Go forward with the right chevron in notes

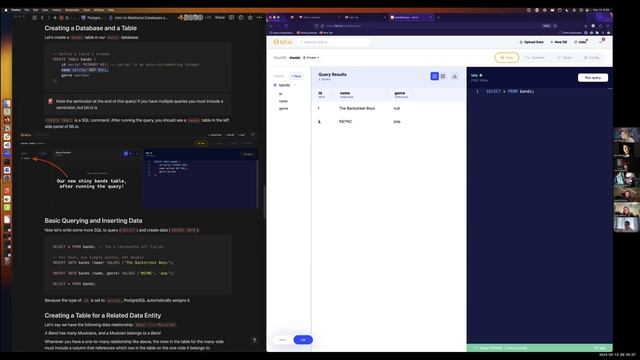click(x=48, y=18)
